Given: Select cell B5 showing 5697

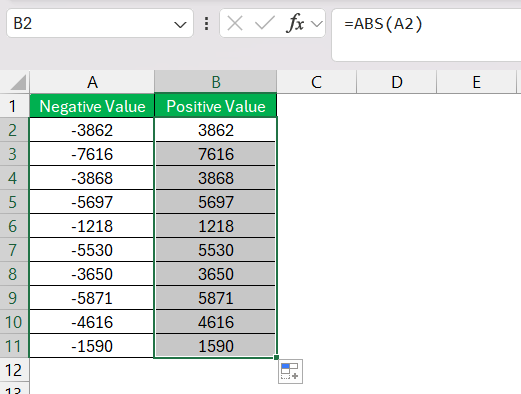Looking at the screenshot, I should coord(216,202).
